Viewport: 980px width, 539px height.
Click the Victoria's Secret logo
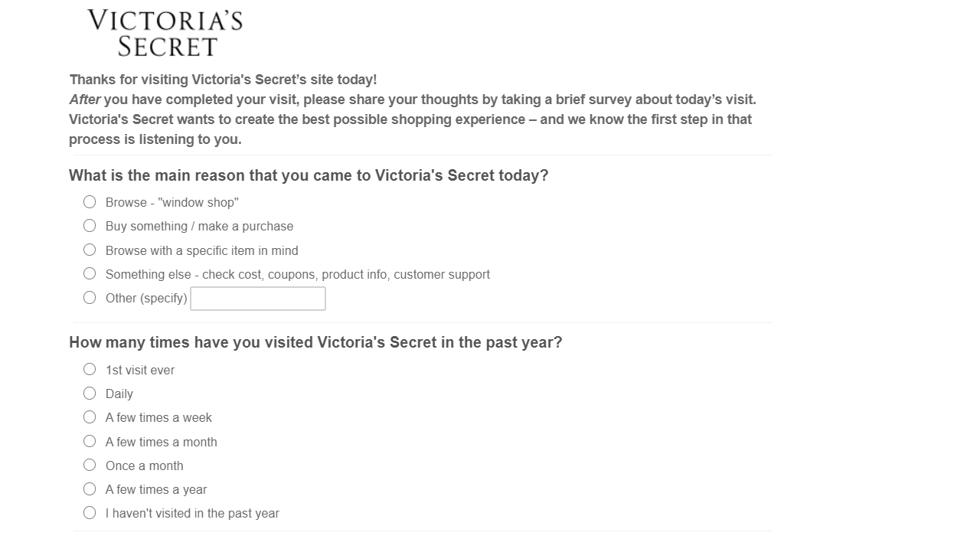[x=165, y=33]
